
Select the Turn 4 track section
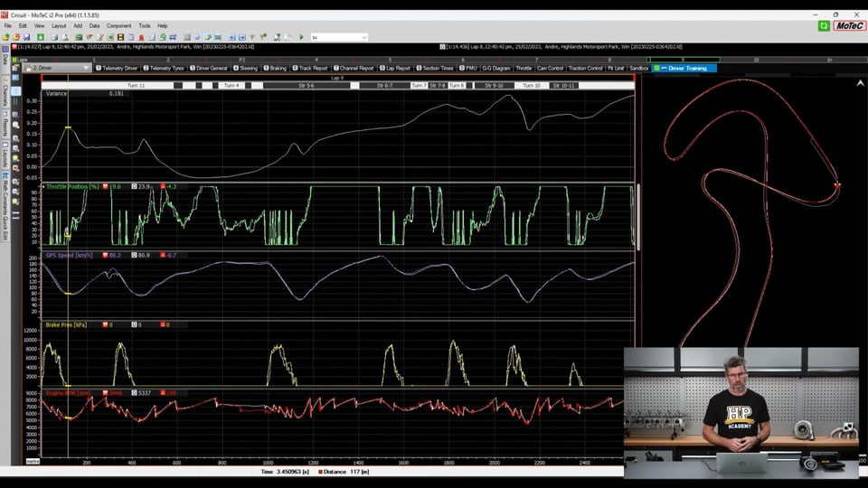point(231,86)
